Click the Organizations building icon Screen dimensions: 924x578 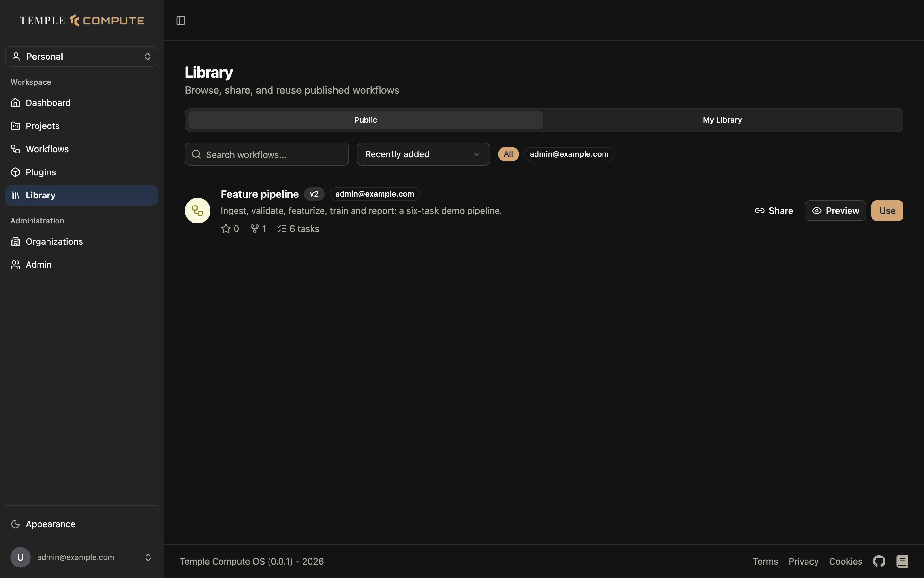(x=15, y=241)
